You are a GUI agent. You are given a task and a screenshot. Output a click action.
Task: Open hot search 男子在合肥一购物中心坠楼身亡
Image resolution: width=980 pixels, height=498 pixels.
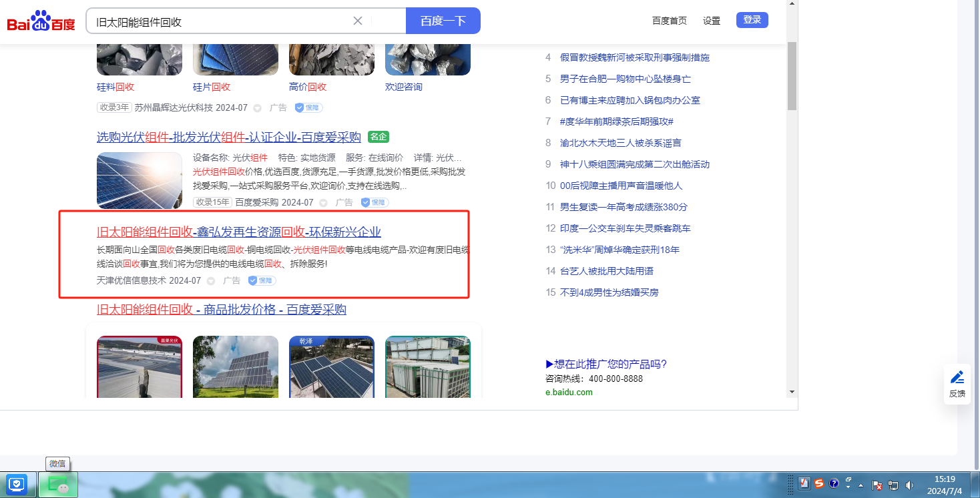(x=626, y=79)
